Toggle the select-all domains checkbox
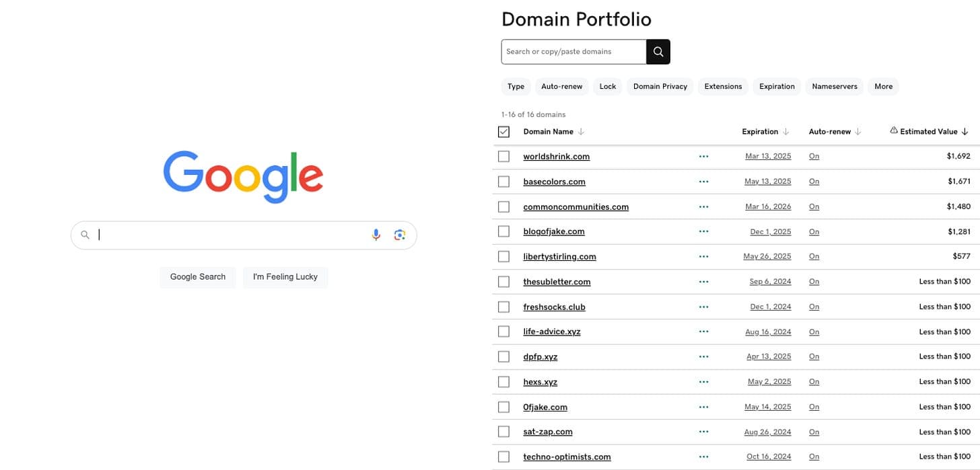Image resolution: width=980 pixels, height=470 pixels. click(x=503, y=132)
